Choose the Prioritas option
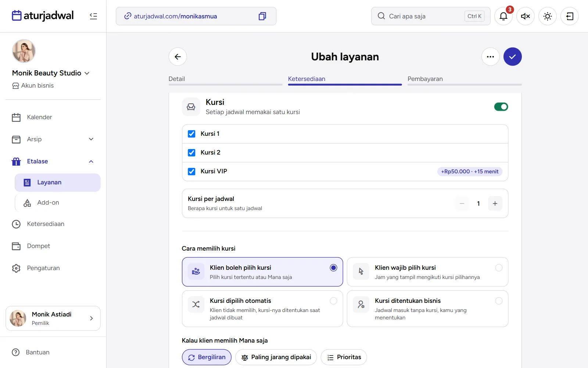Screen dimensions: 588x368 344,357
